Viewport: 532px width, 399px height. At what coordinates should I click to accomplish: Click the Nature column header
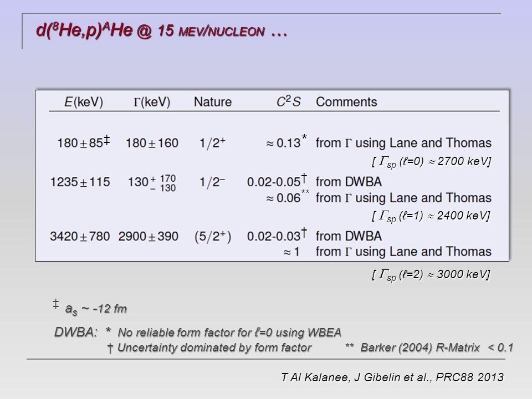[x=213, y=102]
